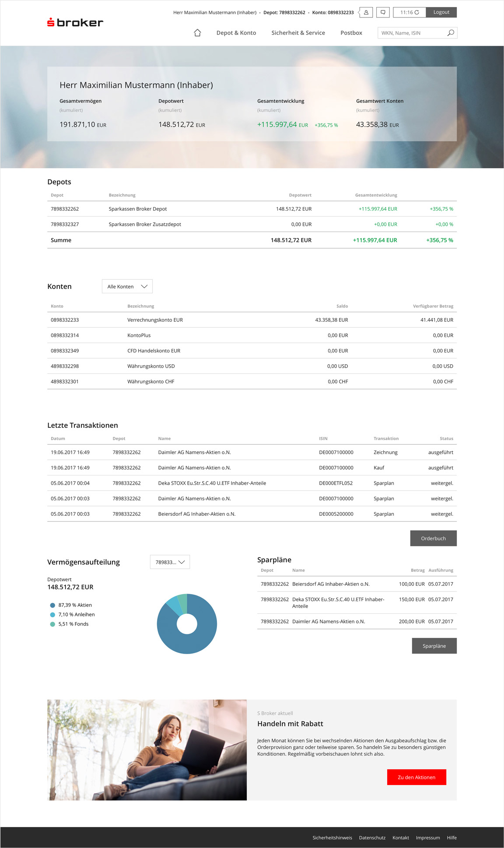Open the Impressum footer link
The width and height of the screenshot is (504, 848).
point(428,837)
